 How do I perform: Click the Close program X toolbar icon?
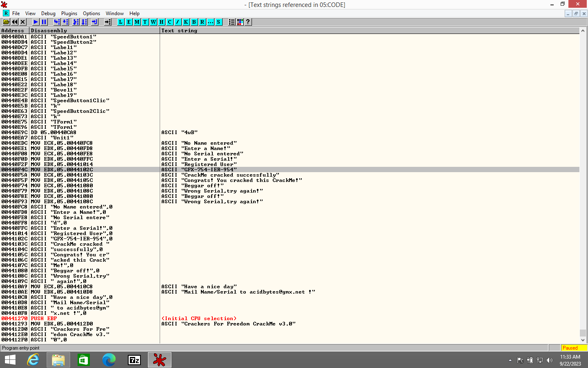coord(23,22)
